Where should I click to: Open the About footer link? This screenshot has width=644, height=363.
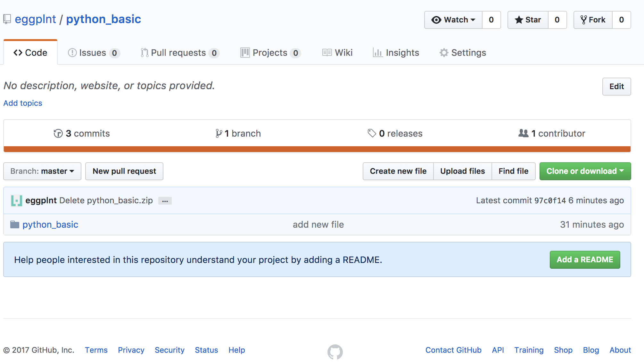620,350
